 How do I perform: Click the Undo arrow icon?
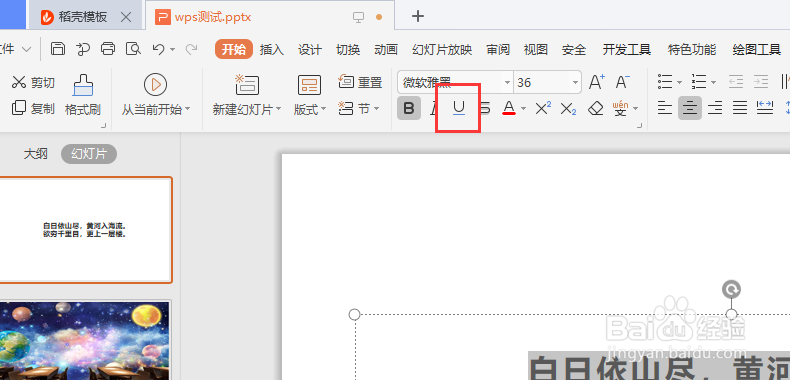158,49
